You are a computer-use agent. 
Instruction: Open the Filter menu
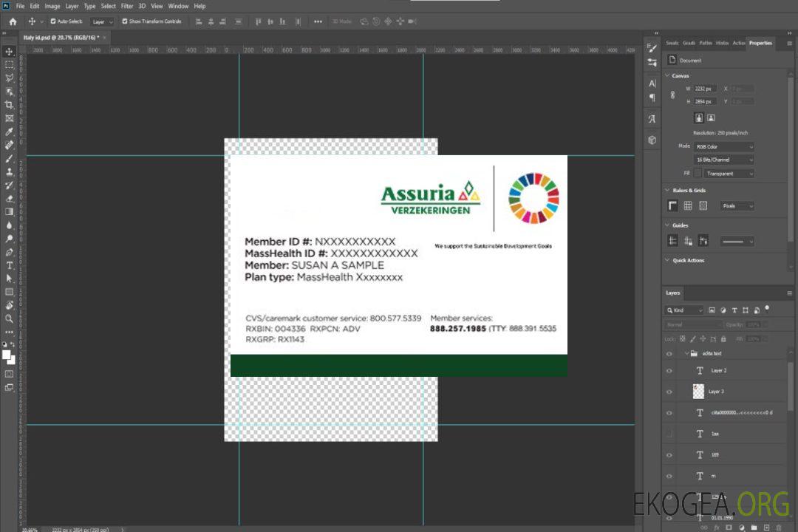127,6
